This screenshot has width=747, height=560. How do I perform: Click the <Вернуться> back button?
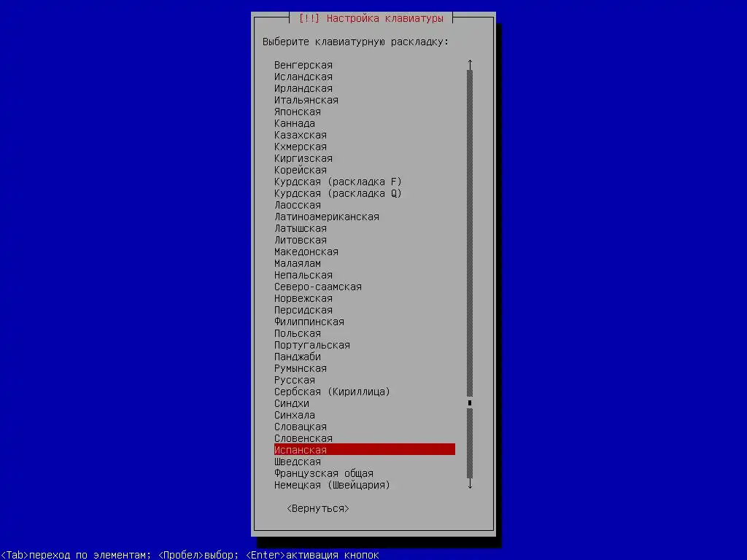[318, 508]
